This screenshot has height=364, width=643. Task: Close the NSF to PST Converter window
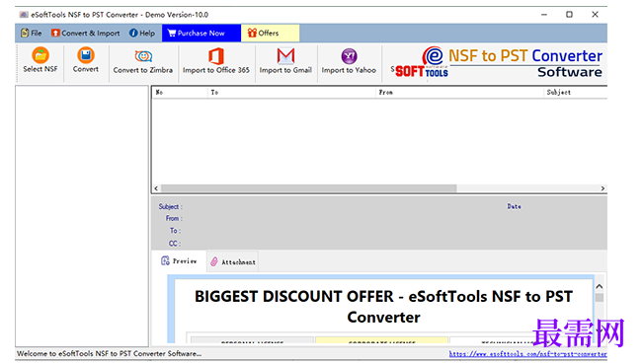pyautogui.click(x=595, y=15)
